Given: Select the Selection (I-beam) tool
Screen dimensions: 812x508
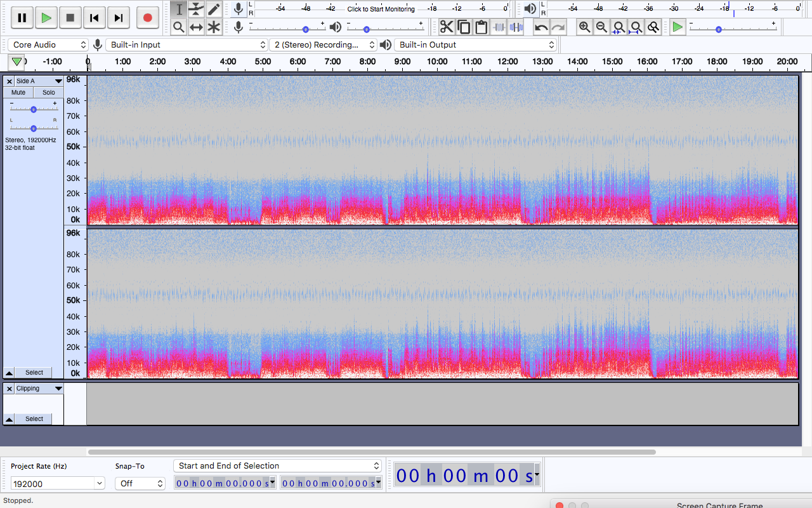Looking at the screenshot, I should [x=179, y=9].
